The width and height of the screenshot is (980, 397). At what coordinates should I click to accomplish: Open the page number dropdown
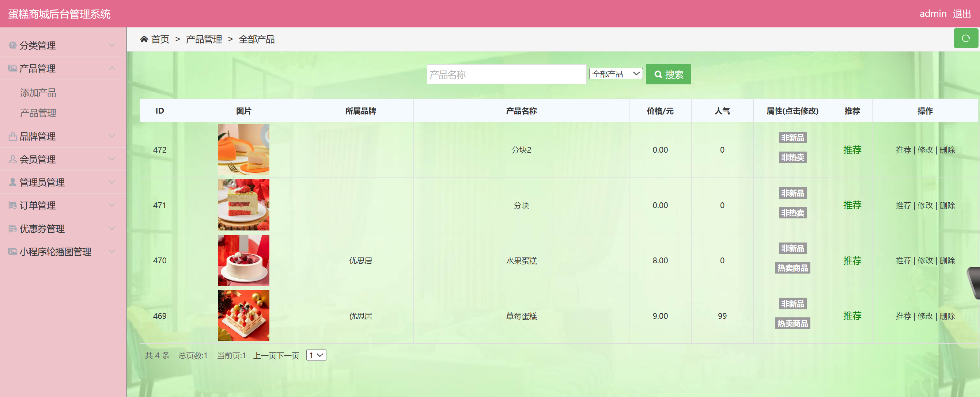click(316, 355)
